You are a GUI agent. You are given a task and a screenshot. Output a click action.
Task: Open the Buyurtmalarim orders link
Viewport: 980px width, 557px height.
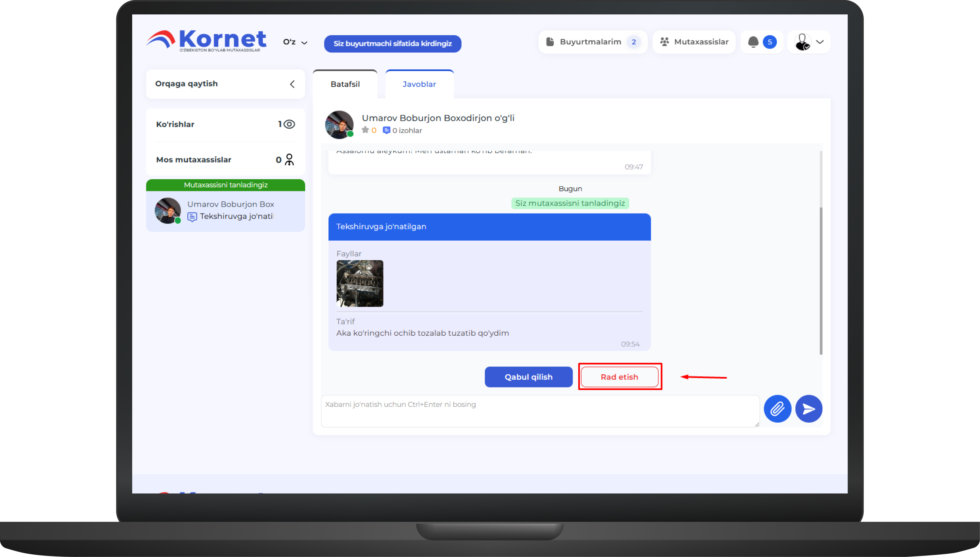point(590,42)
